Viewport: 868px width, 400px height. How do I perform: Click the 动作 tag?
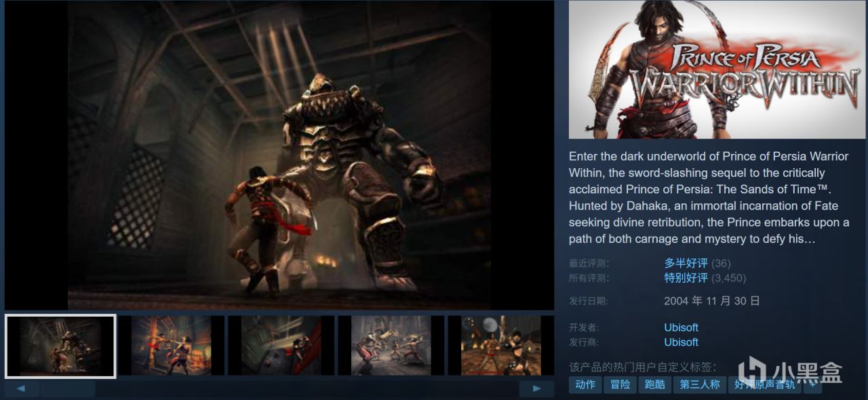585,385
